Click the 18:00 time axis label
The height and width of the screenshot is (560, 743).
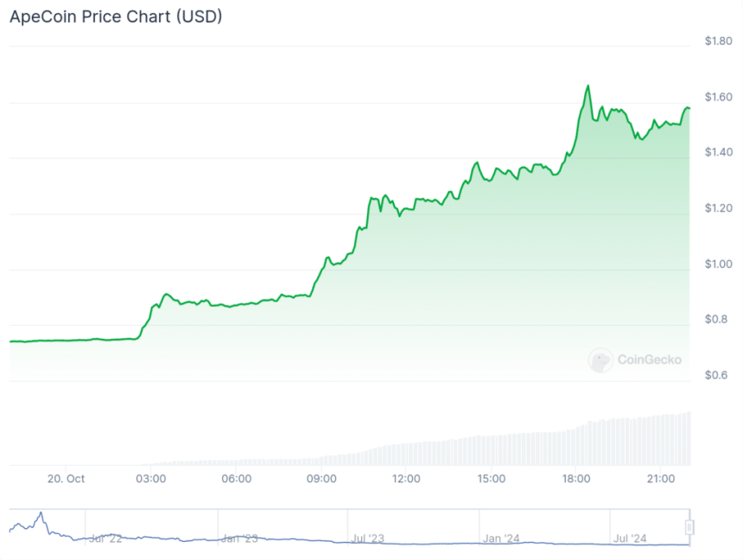576,478
